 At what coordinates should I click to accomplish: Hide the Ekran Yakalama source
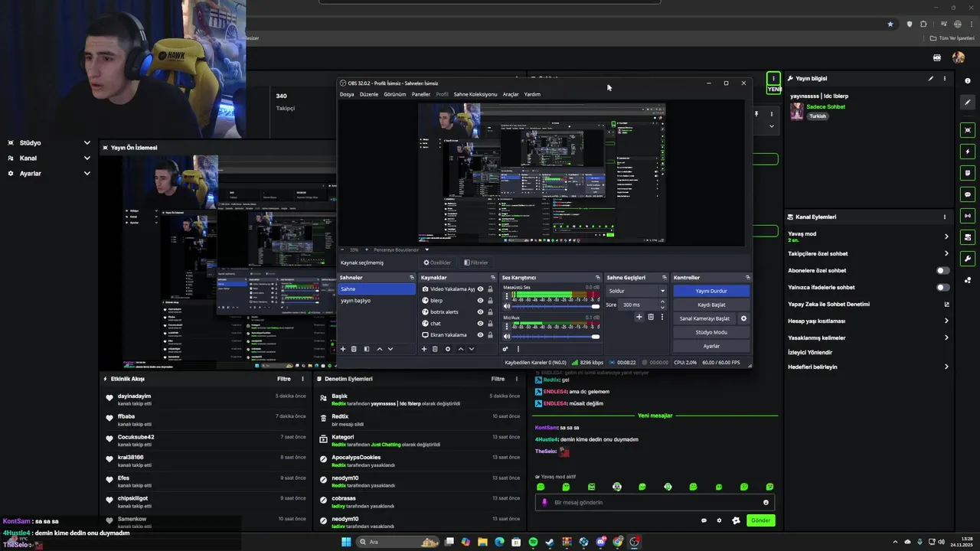[x=480, y=335]
